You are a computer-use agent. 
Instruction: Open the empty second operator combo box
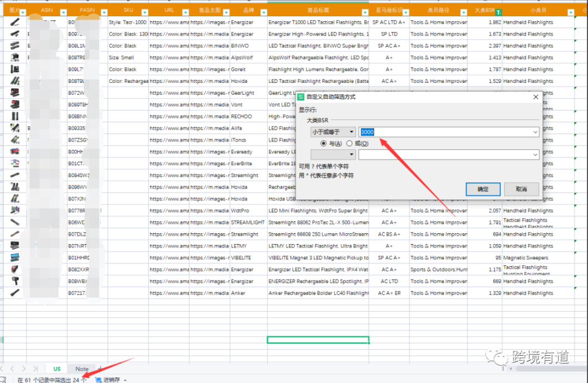[x=333, y=155]
